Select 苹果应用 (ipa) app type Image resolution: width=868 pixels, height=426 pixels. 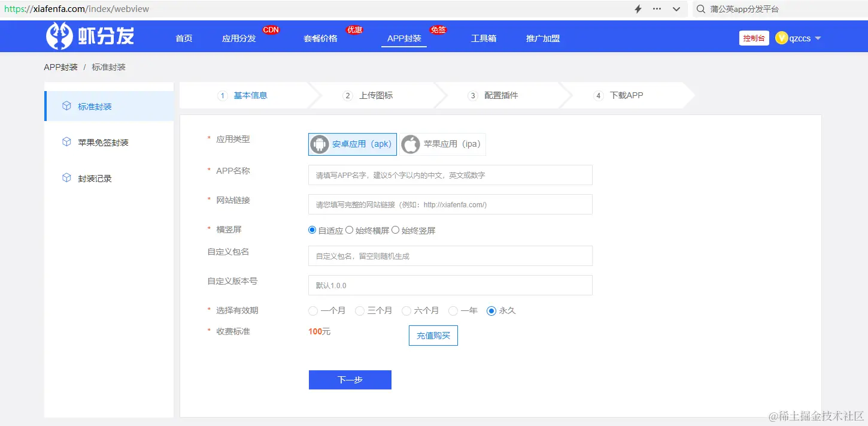(443, 144)
